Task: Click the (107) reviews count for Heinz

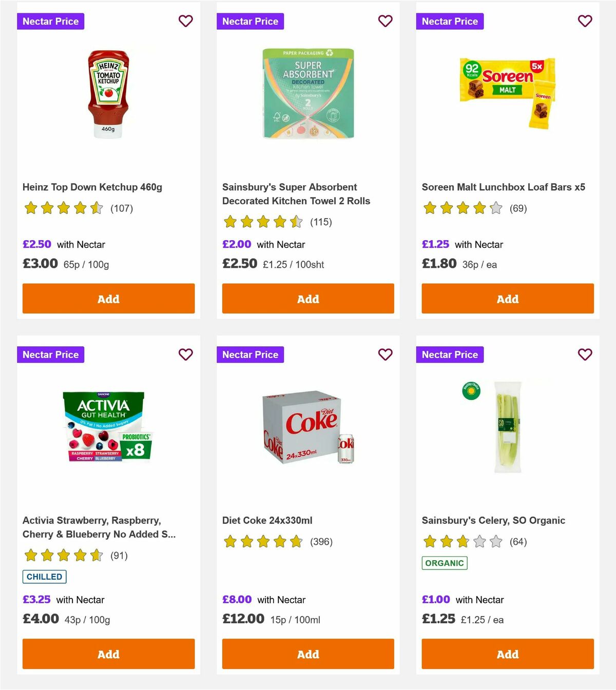Action: 121,209
